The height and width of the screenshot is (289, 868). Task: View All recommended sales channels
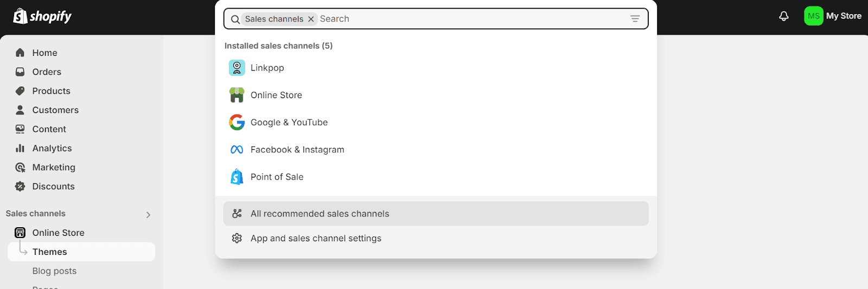click(436, 214)
